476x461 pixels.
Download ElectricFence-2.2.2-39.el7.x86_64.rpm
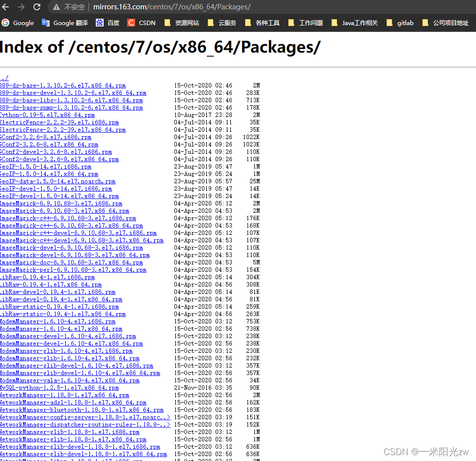63,130
